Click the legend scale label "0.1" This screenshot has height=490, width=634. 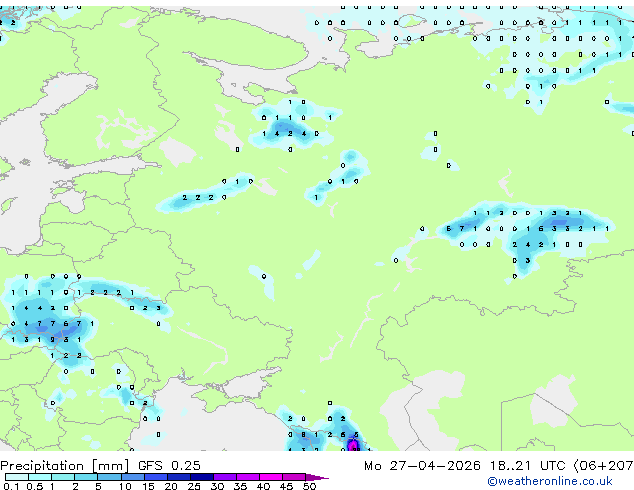tap(11, 486)
